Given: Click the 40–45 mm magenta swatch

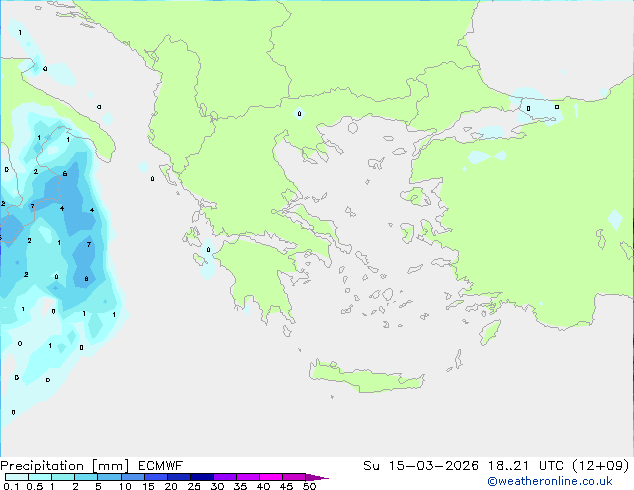Looking at the screenshot, I should point(271,477).
